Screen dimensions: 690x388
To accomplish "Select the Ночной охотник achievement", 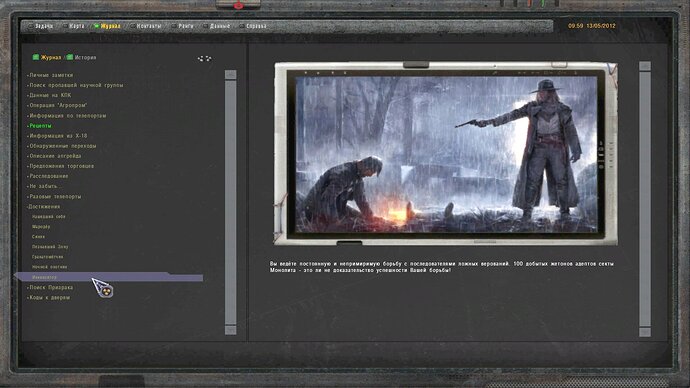I will pyautogui.click(x=49, y=267).
